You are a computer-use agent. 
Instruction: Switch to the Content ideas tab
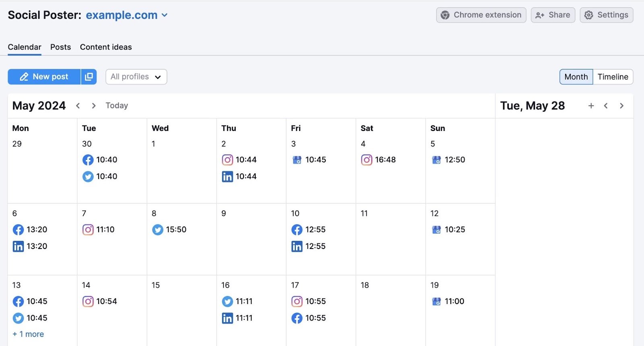[106, 47]
